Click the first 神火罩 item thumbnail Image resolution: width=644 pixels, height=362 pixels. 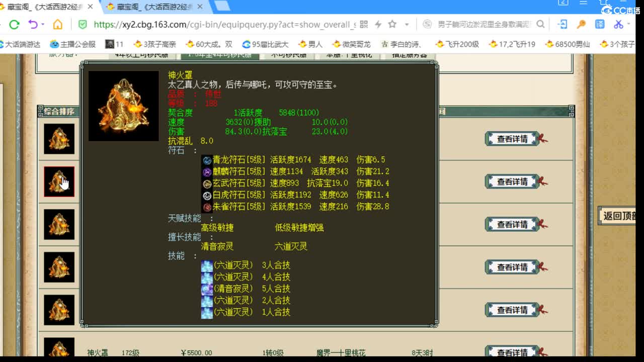(x=59, y=139)
